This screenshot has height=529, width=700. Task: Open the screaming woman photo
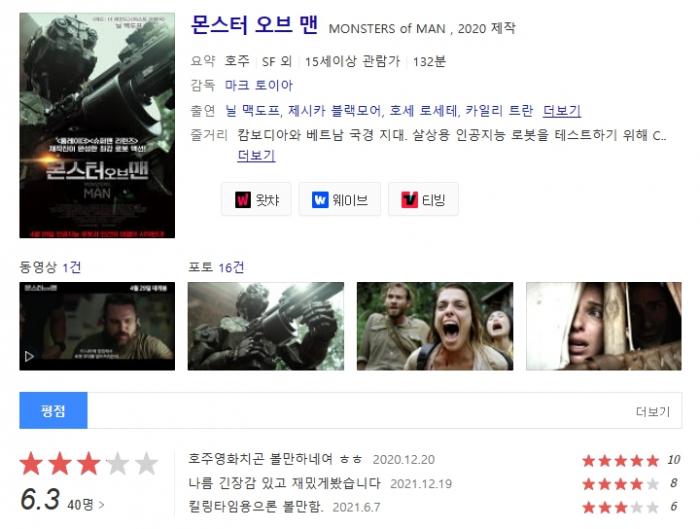point(435,326)
